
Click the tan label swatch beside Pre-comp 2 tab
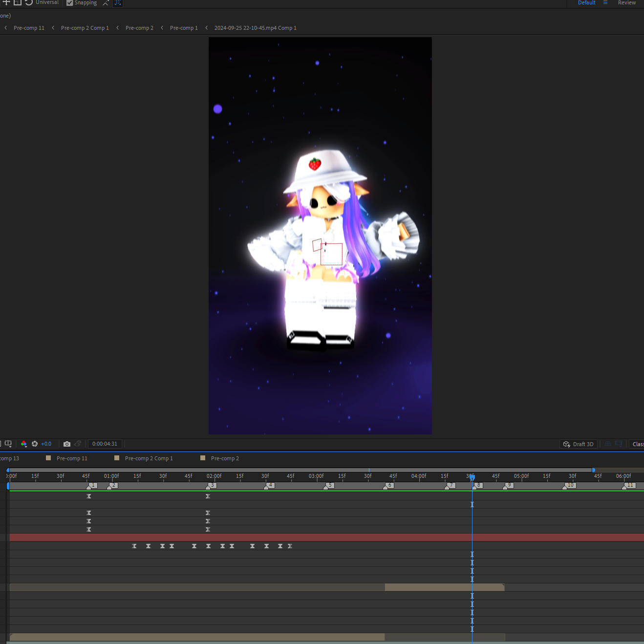[203, 458]
